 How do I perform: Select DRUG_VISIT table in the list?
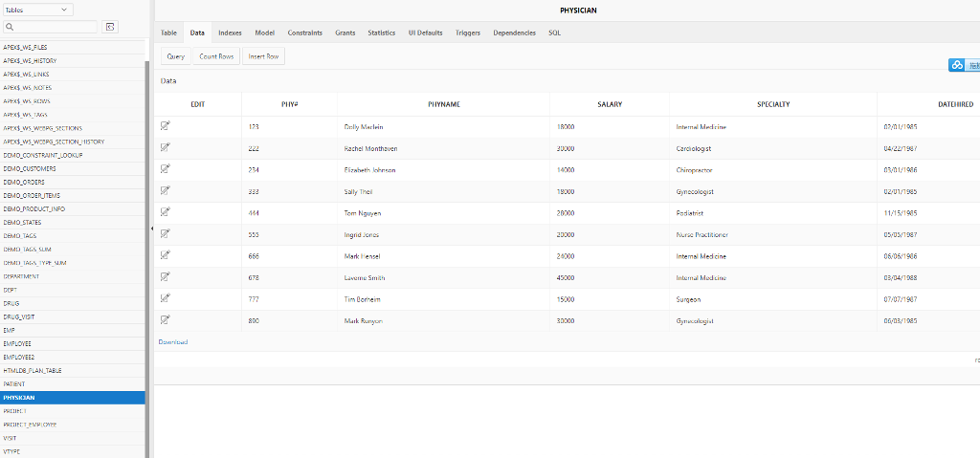point(73,316)
